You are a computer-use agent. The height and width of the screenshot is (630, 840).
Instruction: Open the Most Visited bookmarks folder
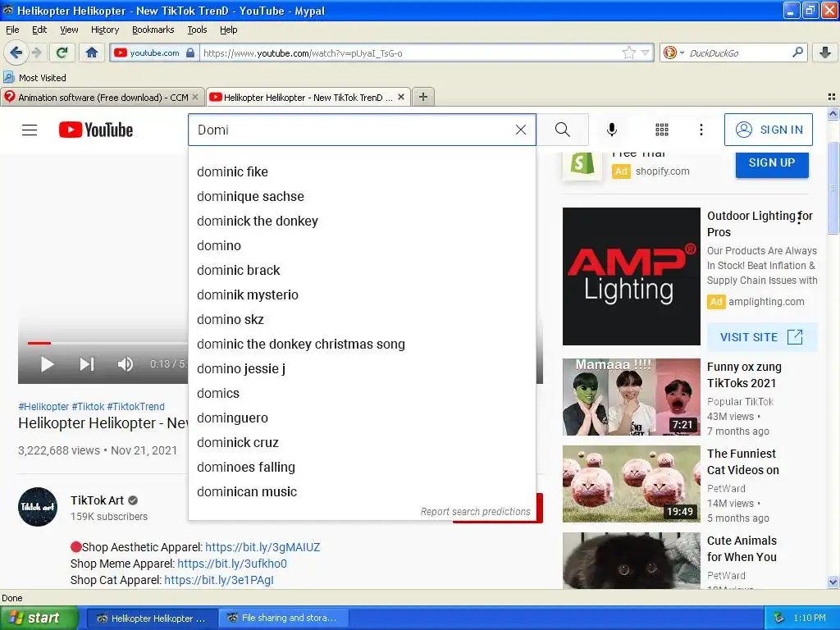point(34,78)
